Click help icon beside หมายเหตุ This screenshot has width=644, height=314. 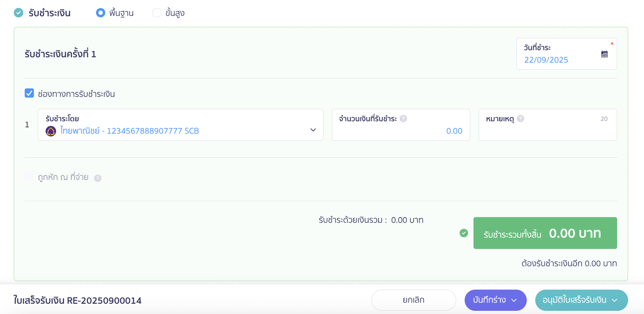click(x=520, y=119)
